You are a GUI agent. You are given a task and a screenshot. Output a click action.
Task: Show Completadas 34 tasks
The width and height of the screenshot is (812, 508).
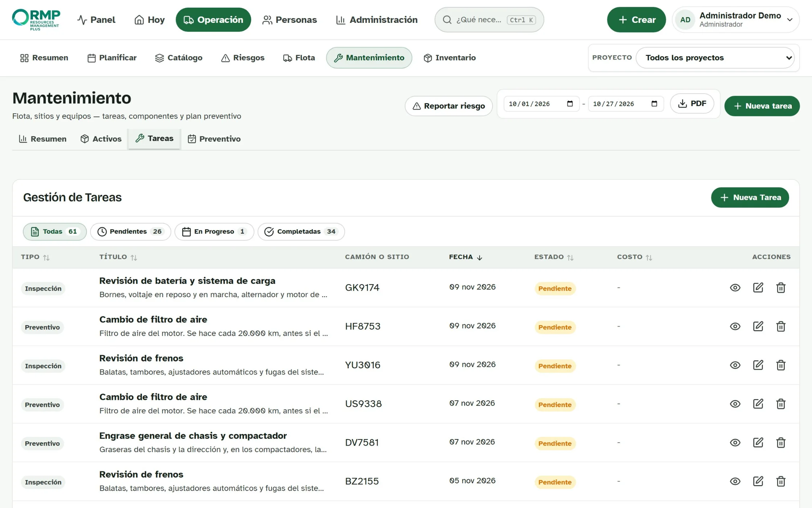301,232
